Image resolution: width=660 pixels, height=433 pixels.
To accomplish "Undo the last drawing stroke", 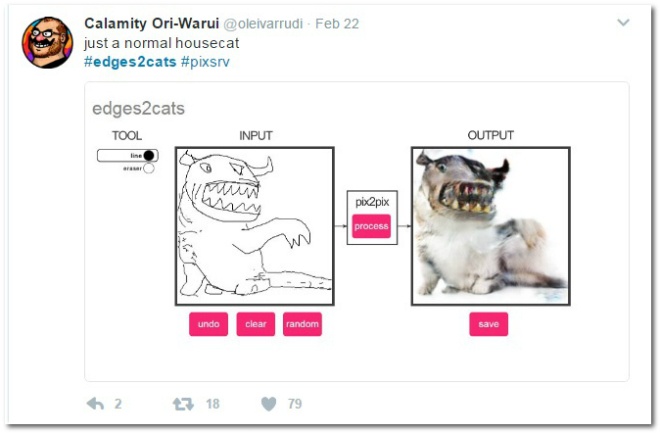I will tap(208, 324).
